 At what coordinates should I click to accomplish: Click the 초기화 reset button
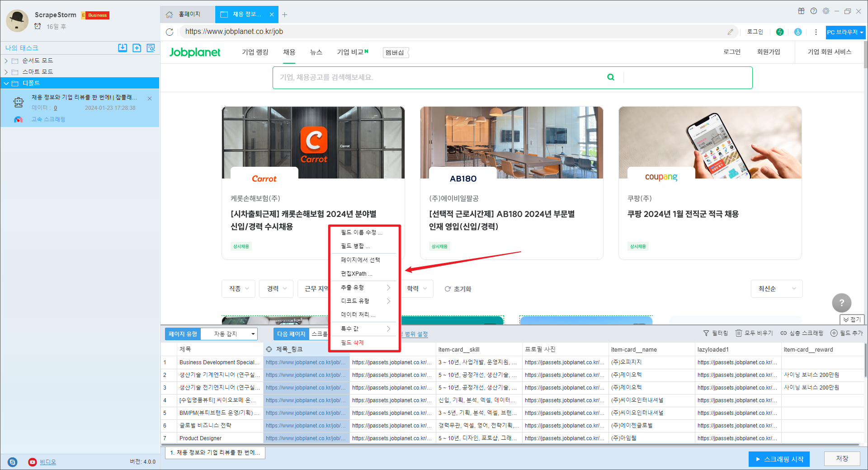tap(458, 289)
